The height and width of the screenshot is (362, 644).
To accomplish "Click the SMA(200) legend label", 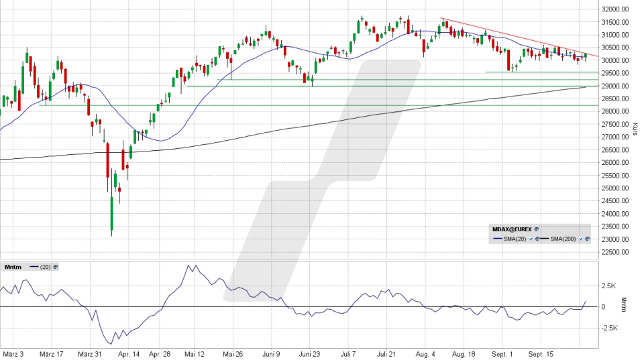I will [x=563, y=239].
